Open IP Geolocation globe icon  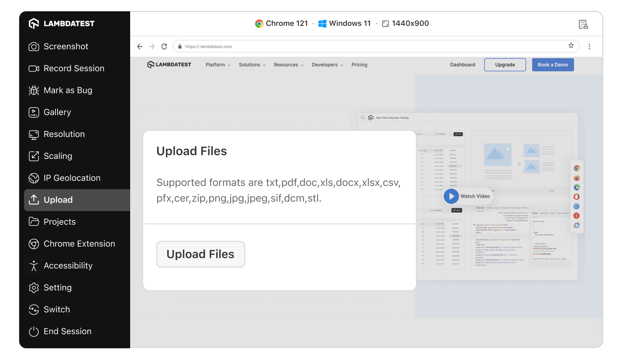click(34, 178)
